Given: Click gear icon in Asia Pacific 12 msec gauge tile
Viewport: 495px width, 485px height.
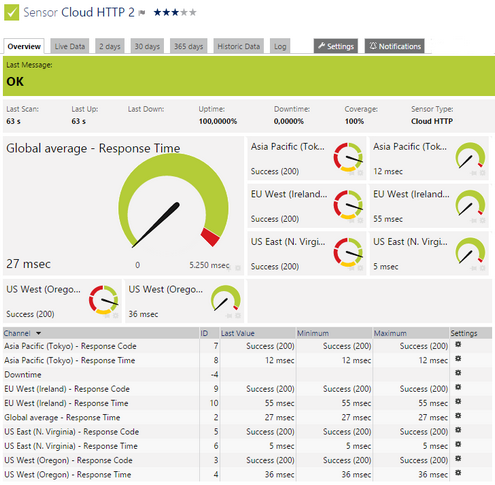Looking at the screenshot, I should pyautogui.click(x=482, y=173).
